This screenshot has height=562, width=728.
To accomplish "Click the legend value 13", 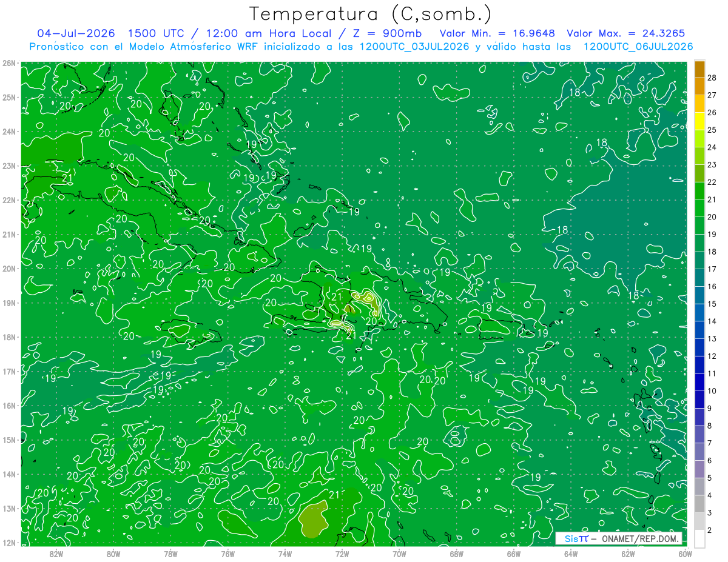I will point(712,339).
